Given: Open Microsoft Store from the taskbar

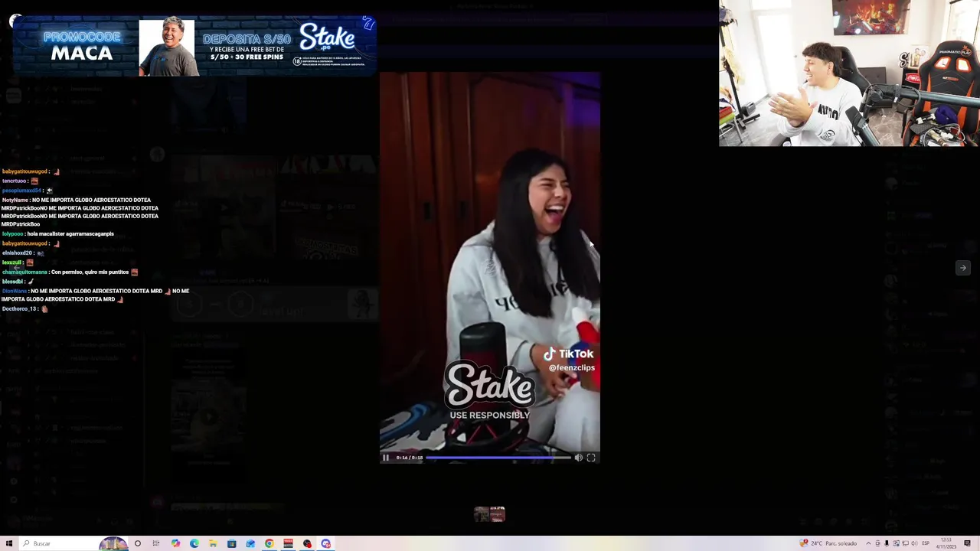Looking at the screenshot, I should pyautogui.click(x=231, y=543).
